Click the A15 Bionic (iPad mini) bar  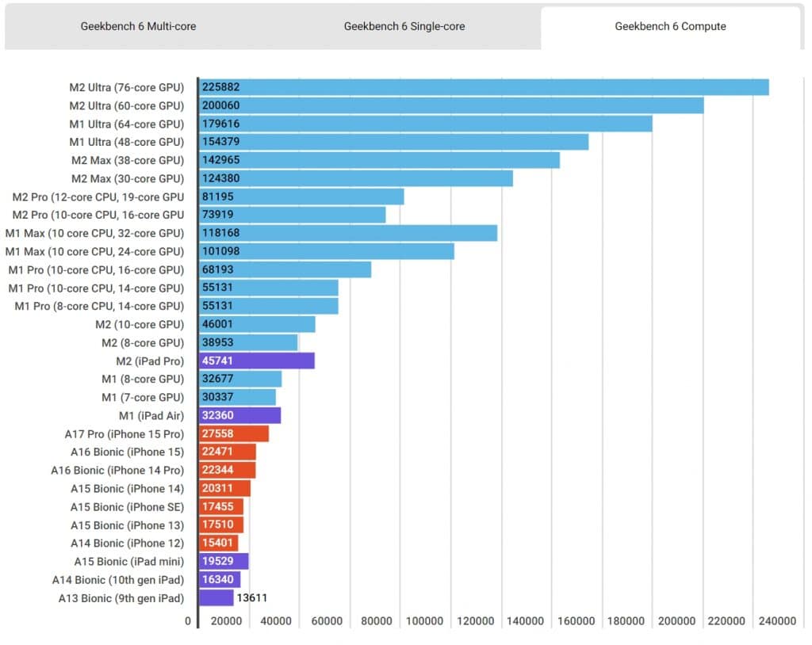pos(224,562)
